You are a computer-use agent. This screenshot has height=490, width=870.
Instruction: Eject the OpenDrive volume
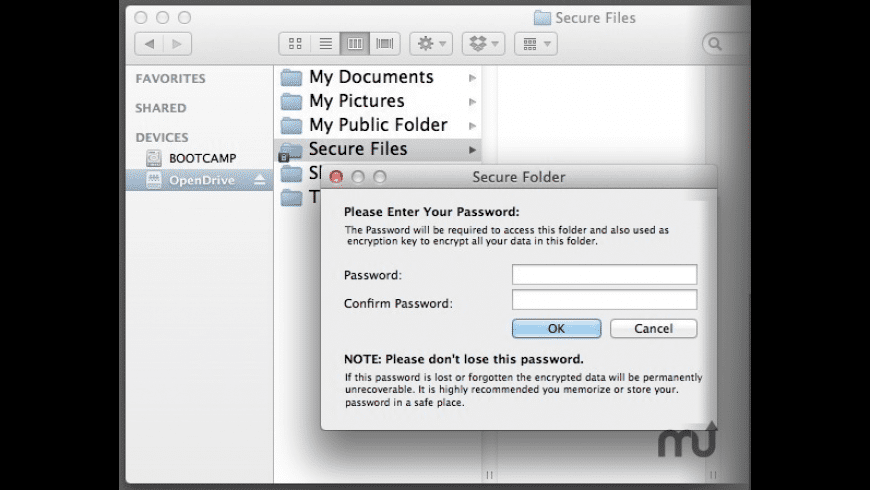[x=260, y=181]
